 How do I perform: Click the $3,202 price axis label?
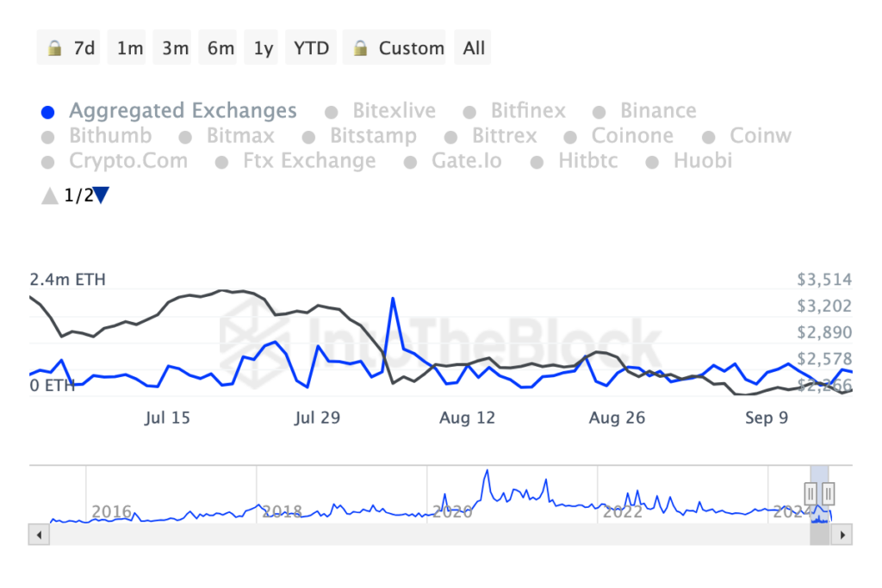click(824, 306)
